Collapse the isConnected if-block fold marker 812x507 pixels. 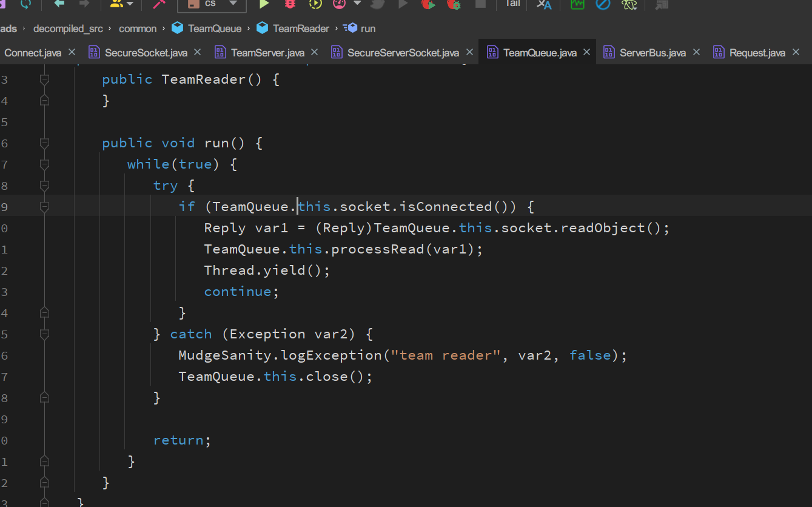(44, 207)
